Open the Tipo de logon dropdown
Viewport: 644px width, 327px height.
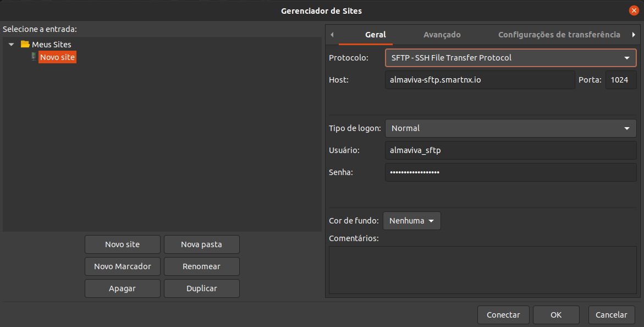click(x=510, y=128)
